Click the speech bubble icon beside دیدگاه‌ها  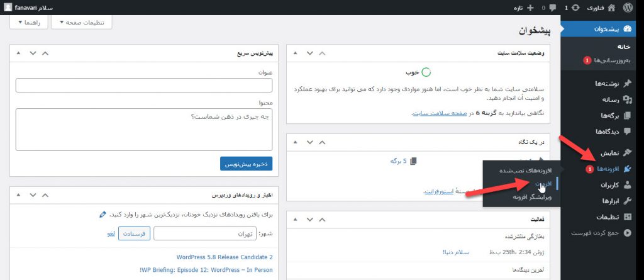click(x=627, y=132)
